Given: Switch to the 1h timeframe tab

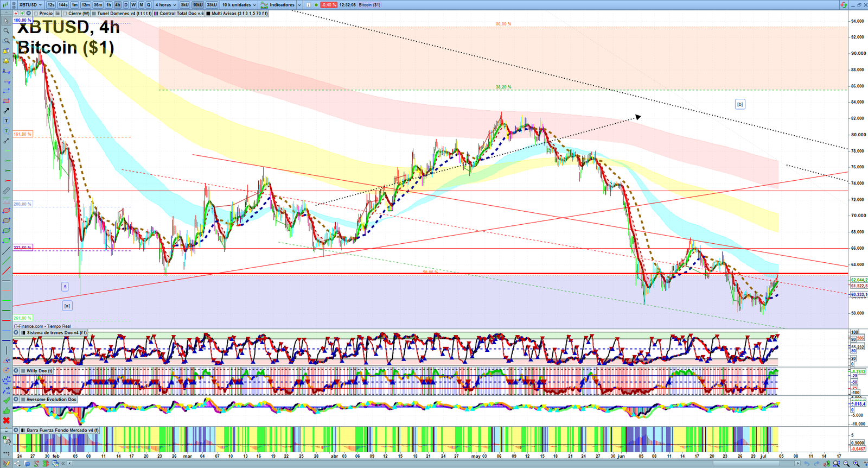Looking at the screenshot, I should [x=108, y=5].
